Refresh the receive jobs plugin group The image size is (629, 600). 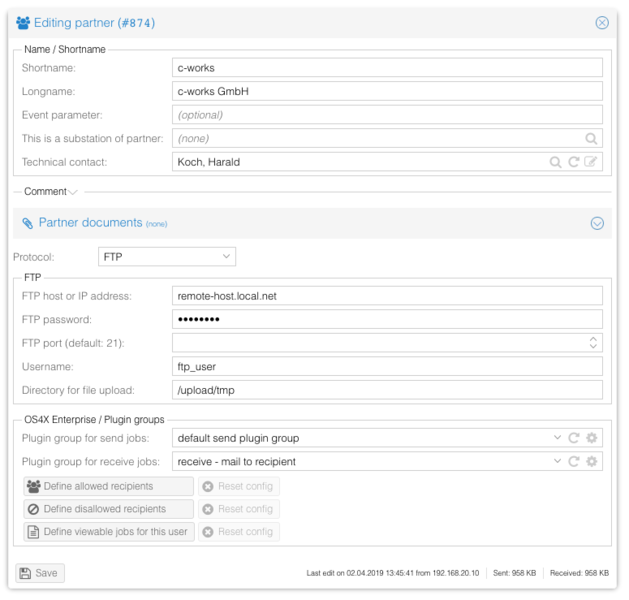573,461
